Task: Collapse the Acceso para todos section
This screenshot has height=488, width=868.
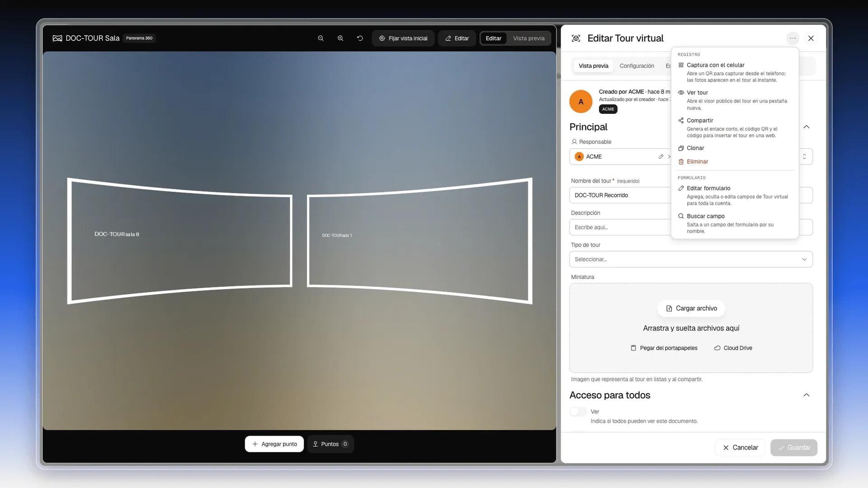Action: 806,395
